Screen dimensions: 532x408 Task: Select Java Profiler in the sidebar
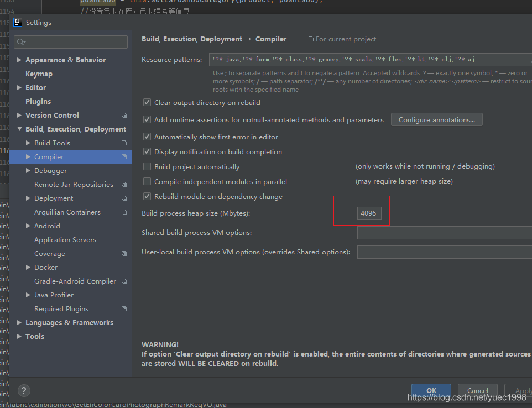coord(54,295)
